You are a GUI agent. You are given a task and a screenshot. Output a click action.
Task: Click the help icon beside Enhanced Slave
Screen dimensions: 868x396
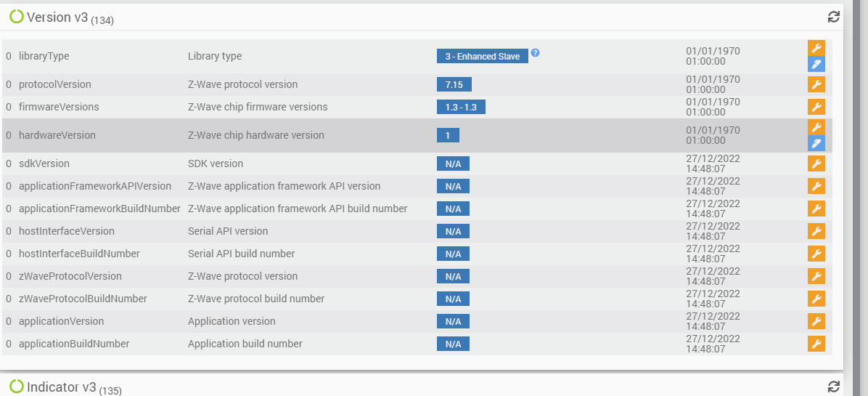(536, 53)
